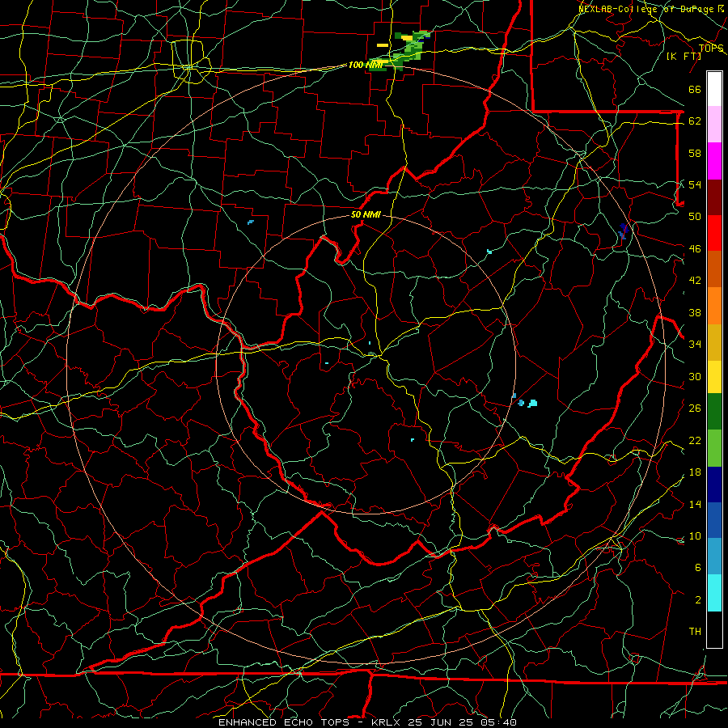Click the light green legend block near 22
This screenshot has height=728, width=728.
point(714,448)
